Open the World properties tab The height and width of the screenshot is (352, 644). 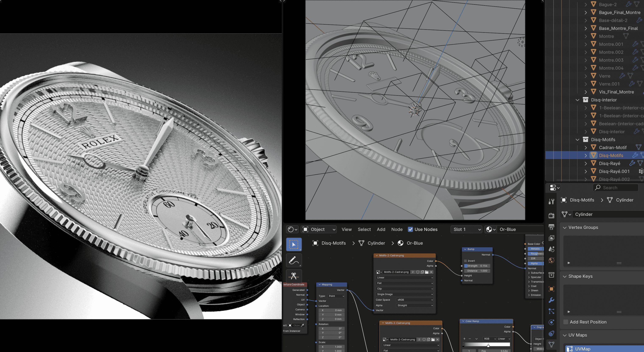tap(551, 260)
